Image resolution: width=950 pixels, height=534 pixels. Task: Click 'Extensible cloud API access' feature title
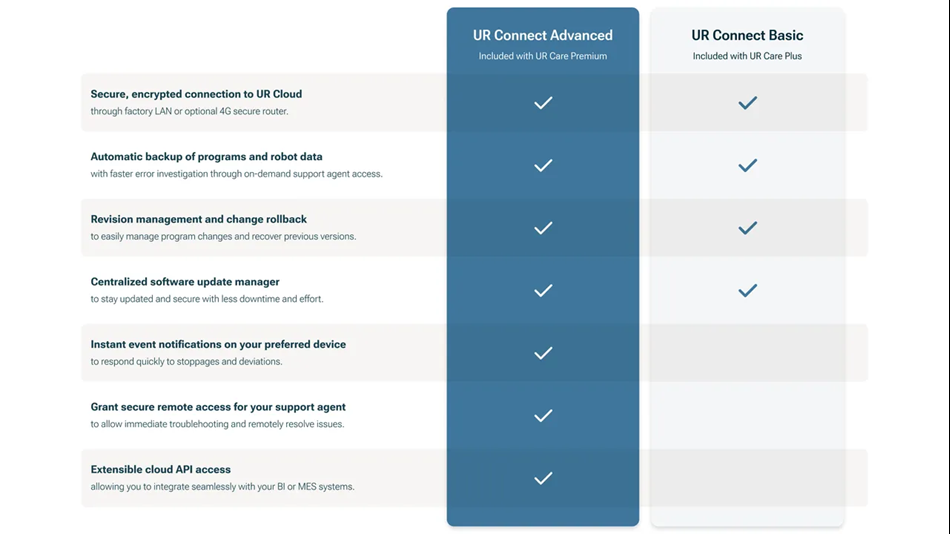point(161,469)
